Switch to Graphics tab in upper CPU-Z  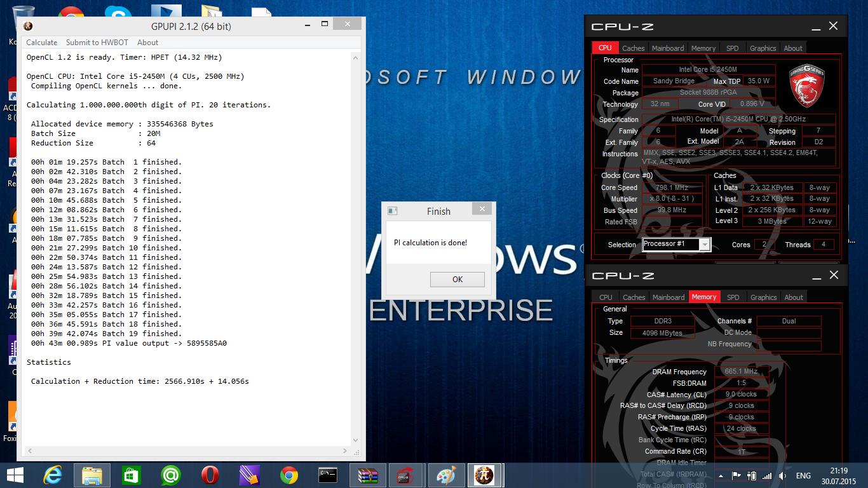click(763, 48)
